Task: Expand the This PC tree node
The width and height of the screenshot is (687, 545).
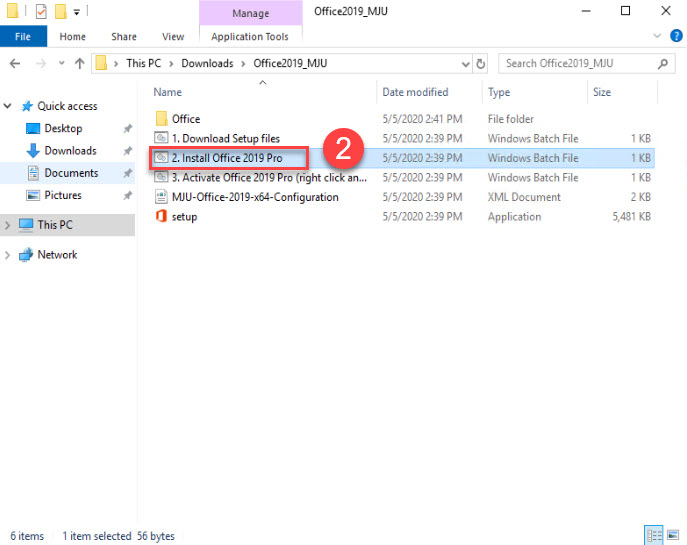Action: click(8, 225)
